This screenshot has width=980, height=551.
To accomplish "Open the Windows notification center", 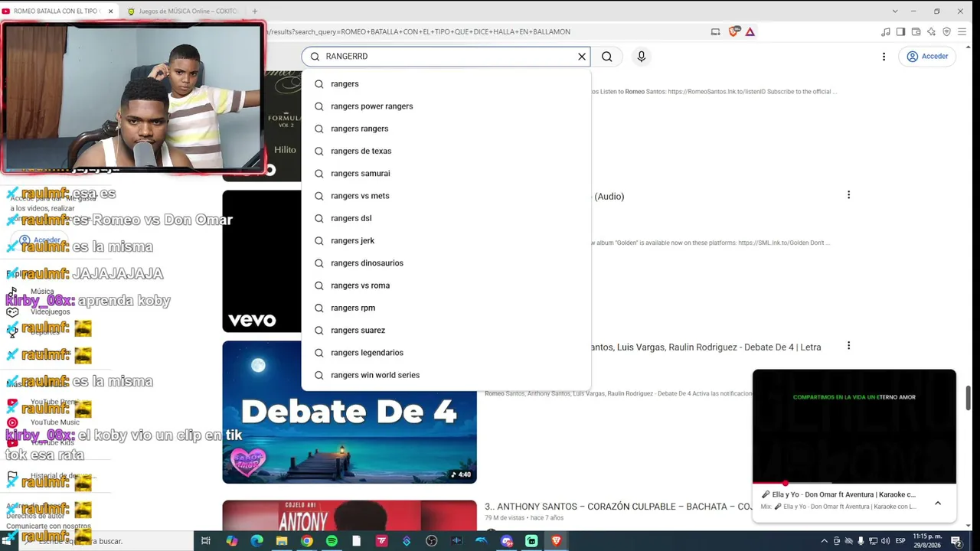I will (955, 541).
